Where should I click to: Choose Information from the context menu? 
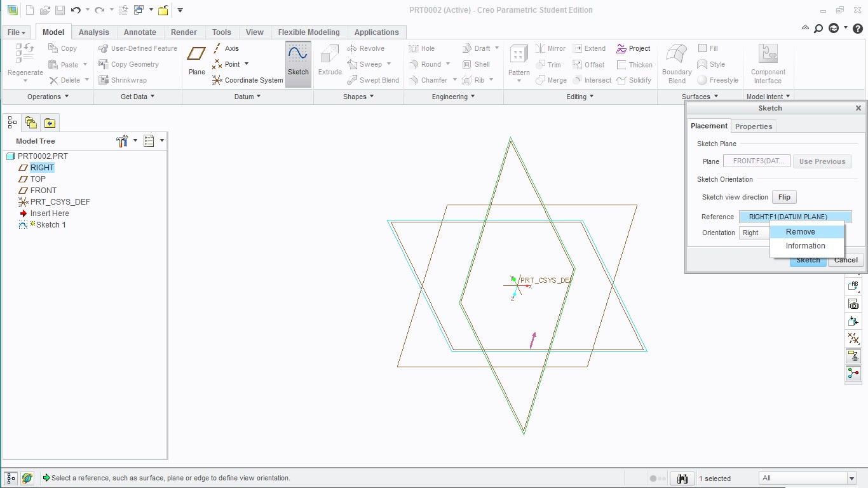coord(807,246)
